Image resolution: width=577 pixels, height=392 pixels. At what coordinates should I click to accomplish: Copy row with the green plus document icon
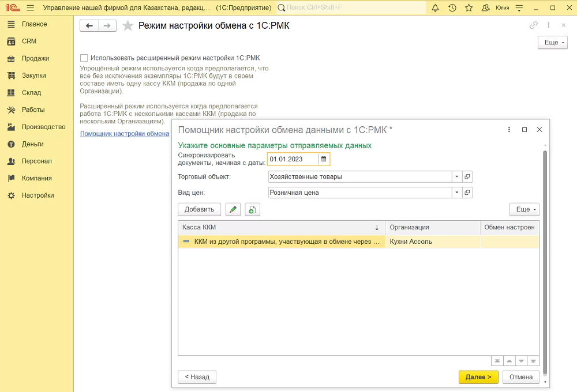[253, 209]
